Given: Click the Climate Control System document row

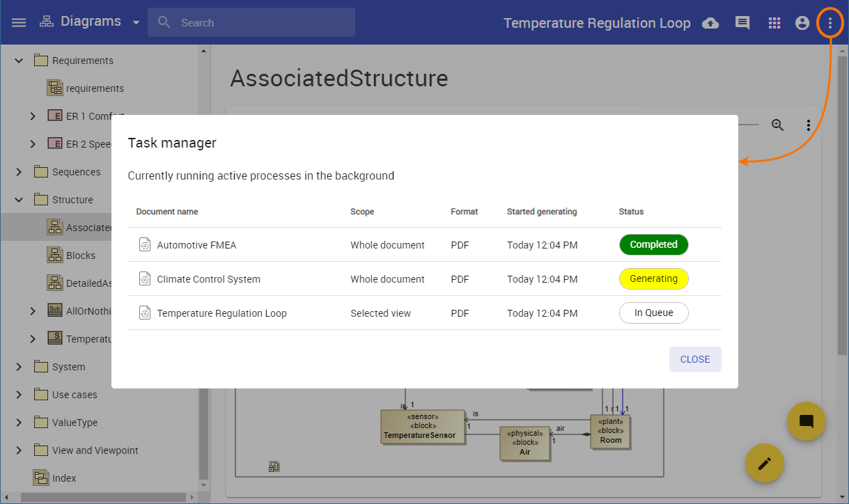Looking at the screenshot, I should 209,279.
